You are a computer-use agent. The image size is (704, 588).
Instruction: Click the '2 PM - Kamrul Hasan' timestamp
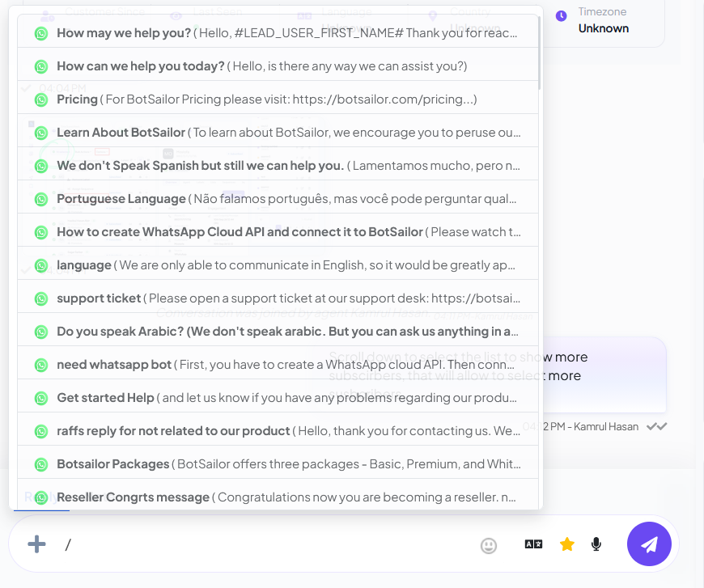(591, 426)
